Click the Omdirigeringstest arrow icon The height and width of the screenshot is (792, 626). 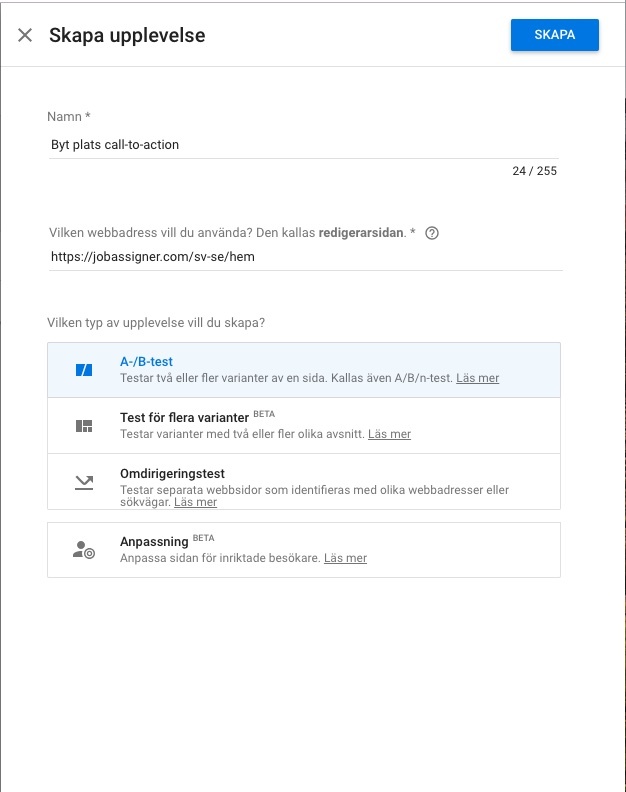point(84,482)
